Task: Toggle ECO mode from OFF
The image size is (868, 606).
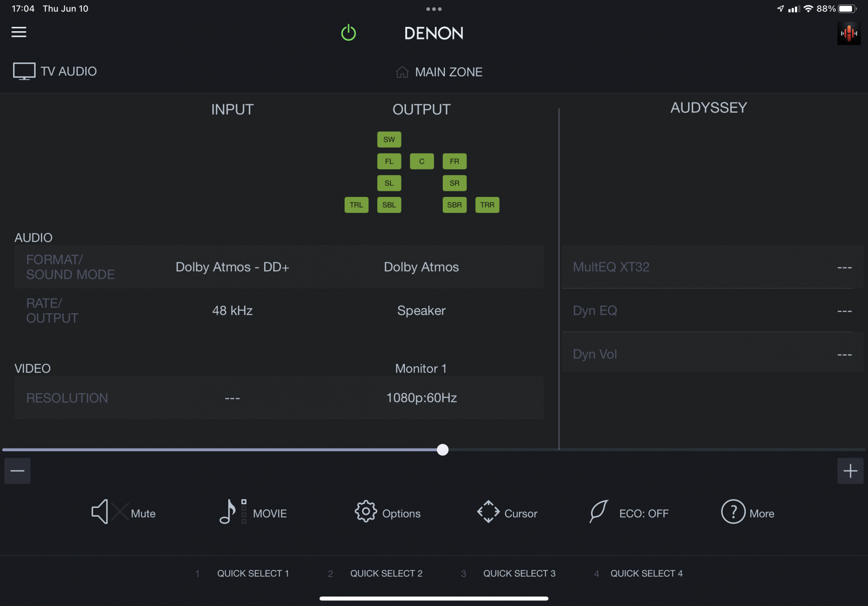Action: [599, 512]
